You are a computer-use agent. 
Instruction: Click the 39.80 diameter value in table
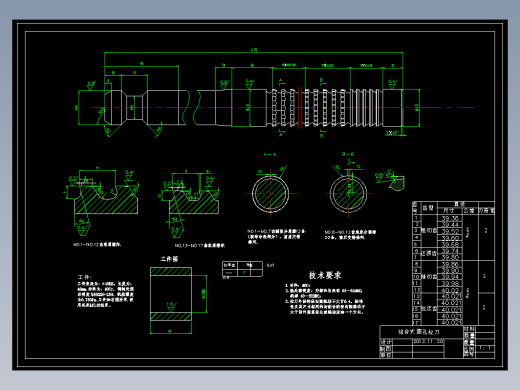[x=450, y=257]
